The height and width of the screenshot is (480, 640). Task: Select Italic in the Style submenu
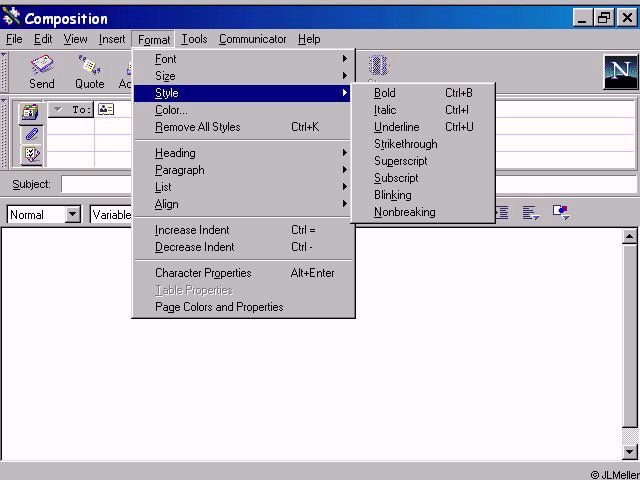pyautogui.click(x=423, y=110)
